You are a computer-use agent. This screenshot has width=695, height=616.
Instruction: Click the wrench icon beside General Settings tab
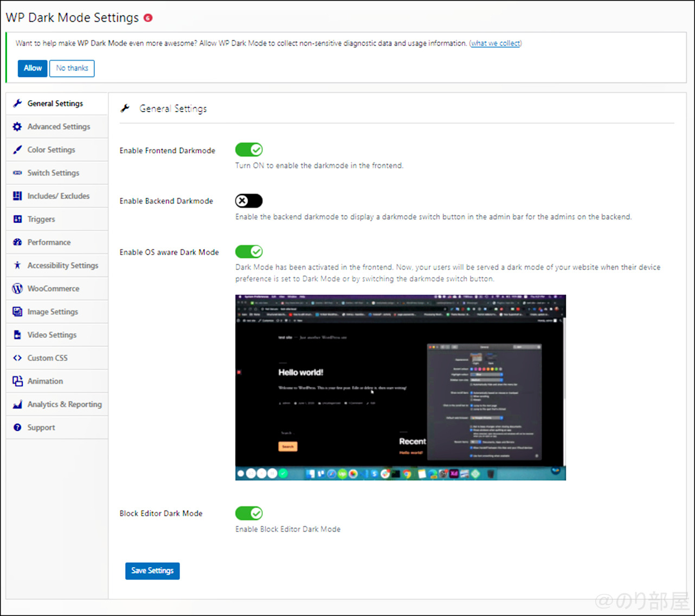(17, 103)
